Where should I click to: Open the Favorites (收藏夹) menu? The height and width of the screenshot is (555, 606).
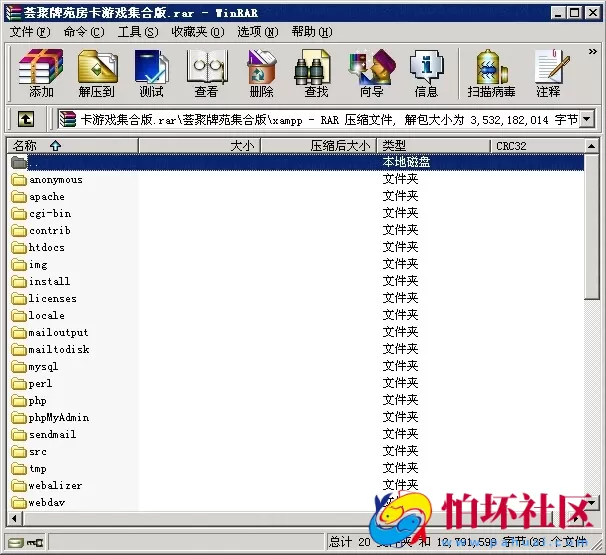(x=198, y=32)
